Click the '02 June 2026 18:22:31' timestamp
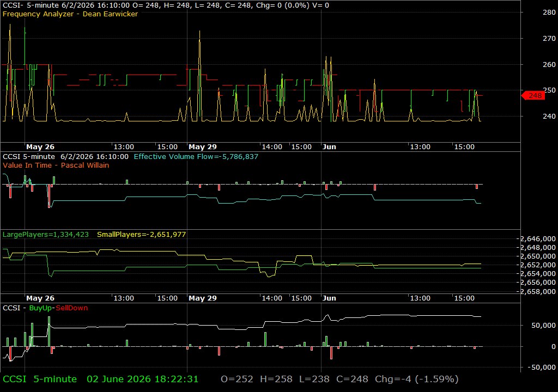The width and height of the screenshot is (558, 392). pyautogui.click(x=142, y=379)
